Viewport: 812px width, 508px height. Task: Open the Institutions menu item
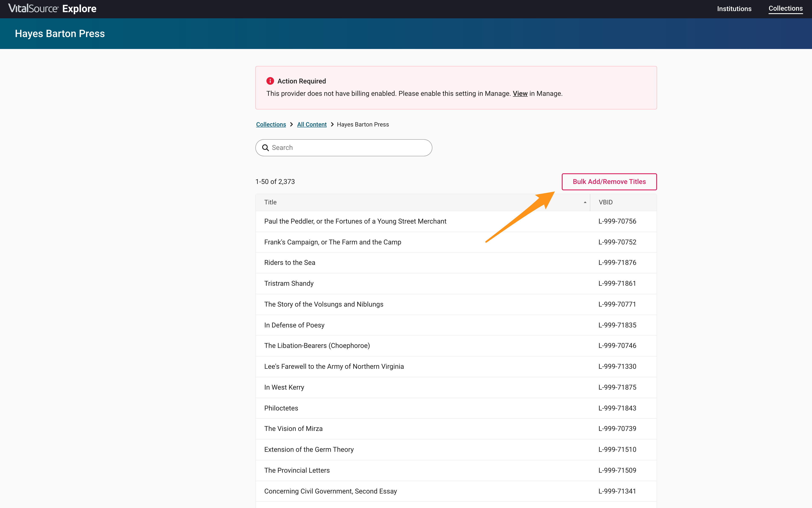tap(734, 9)
